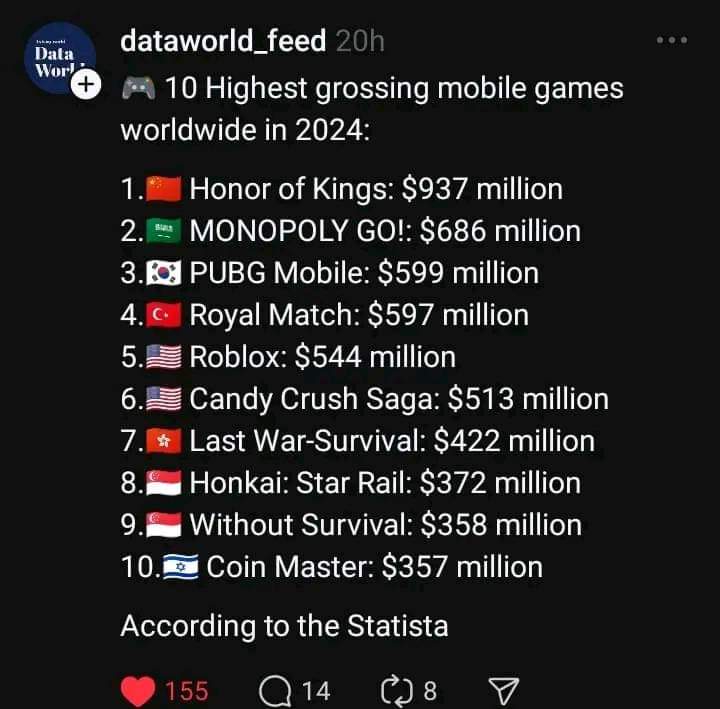Tap the 8 reposts count
Screen dimensions: 720x709
click(x=430, y=690)
